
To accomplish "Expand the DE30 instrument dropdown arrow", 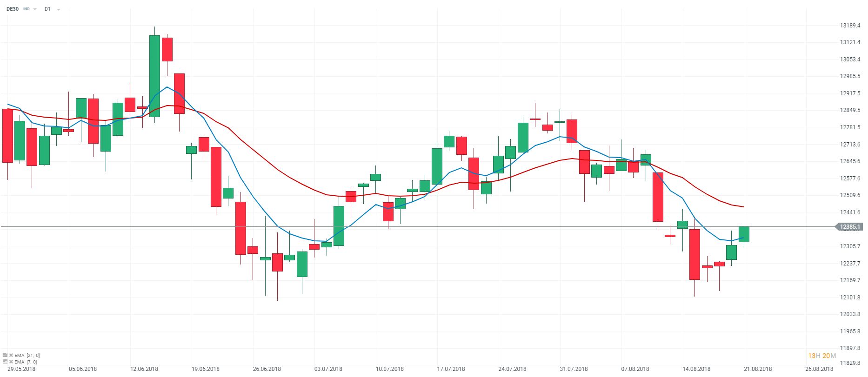I will tap(35, 9).
